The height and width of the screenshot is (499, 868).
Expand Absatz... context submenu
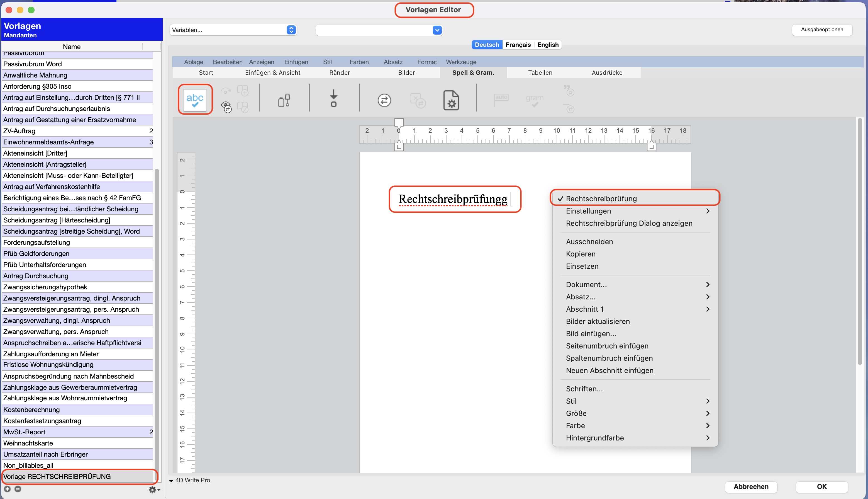(x=635, y=297)
